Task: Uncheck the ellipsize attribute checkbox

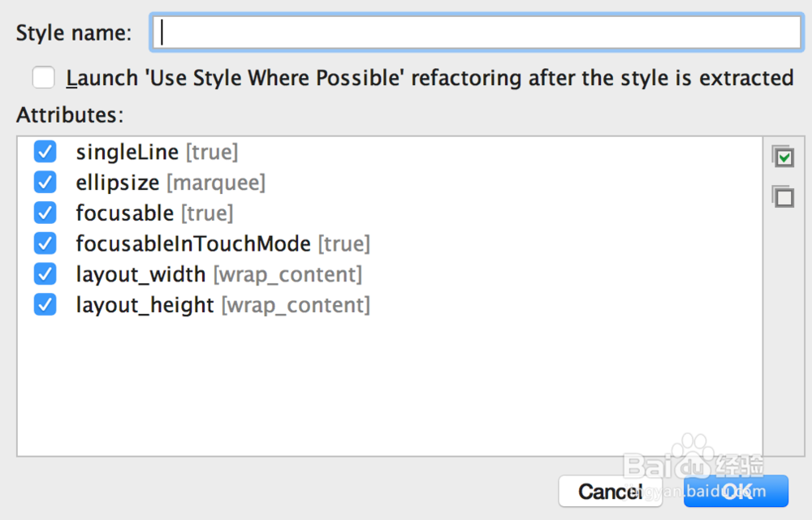Action: [45, 183]
